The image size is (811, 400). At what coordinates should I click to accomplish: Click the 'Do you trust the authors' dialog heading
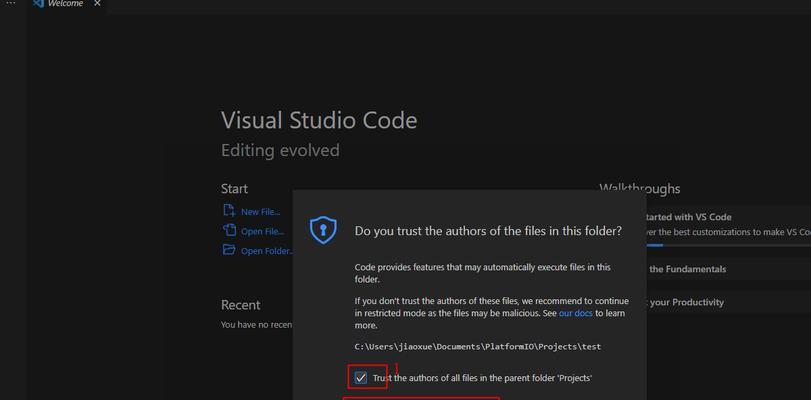point(488,231)
